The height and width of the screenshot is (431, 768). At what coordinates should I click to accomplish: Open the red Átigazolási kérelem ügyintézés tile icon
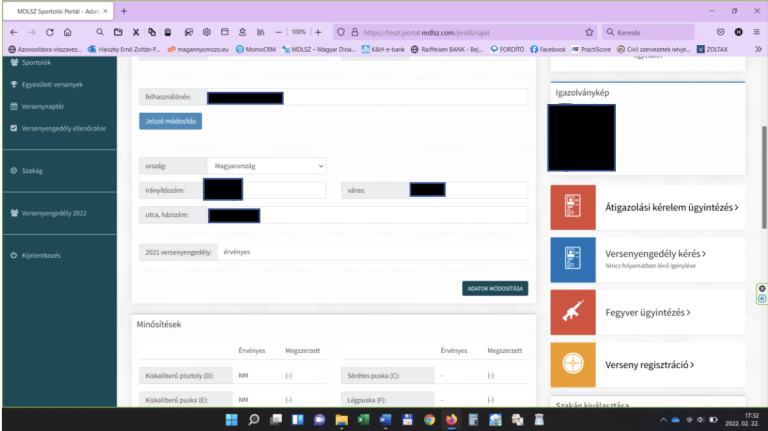coord(573,207)
